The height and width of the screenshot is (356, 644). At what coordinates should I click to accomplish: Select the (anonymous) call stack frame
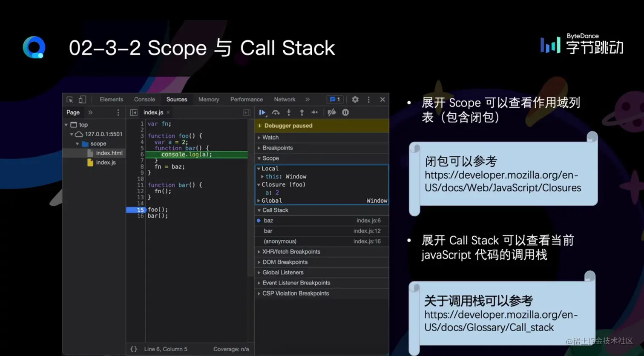[x=322, y=241]
